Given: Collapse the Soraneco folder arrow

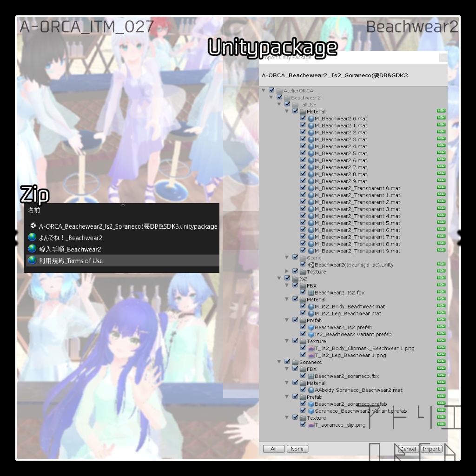Looking at the screenshot, I should [x=279, y=362].
